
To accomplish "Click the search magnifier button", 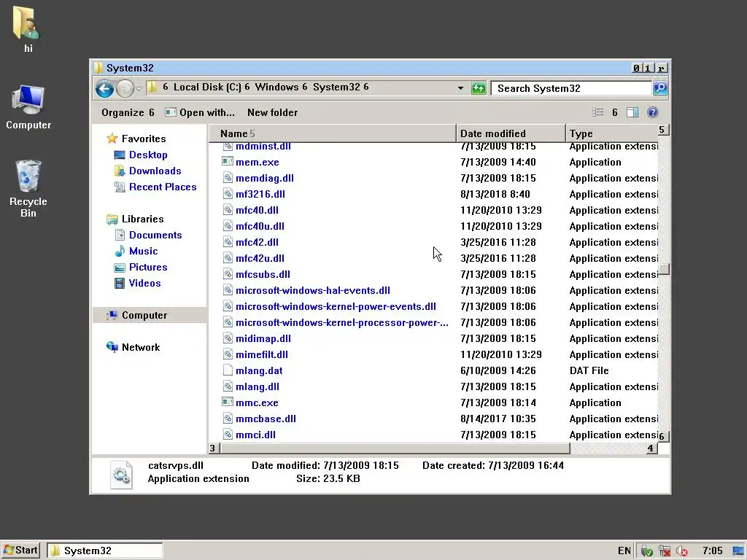I will click(659, 88).
